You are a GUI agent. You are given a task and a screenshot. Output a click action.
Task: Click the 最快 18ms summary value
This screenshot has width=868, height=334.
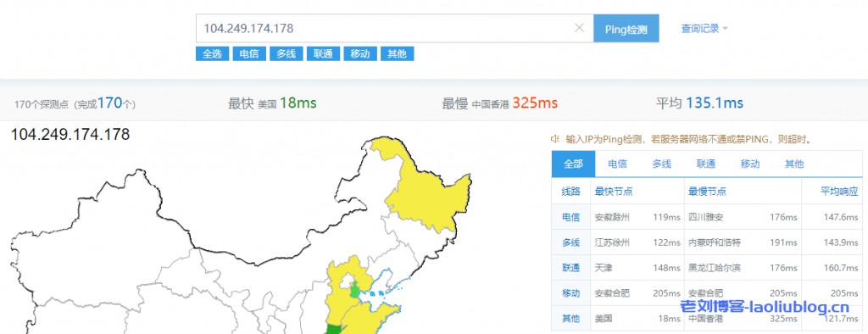298,103
